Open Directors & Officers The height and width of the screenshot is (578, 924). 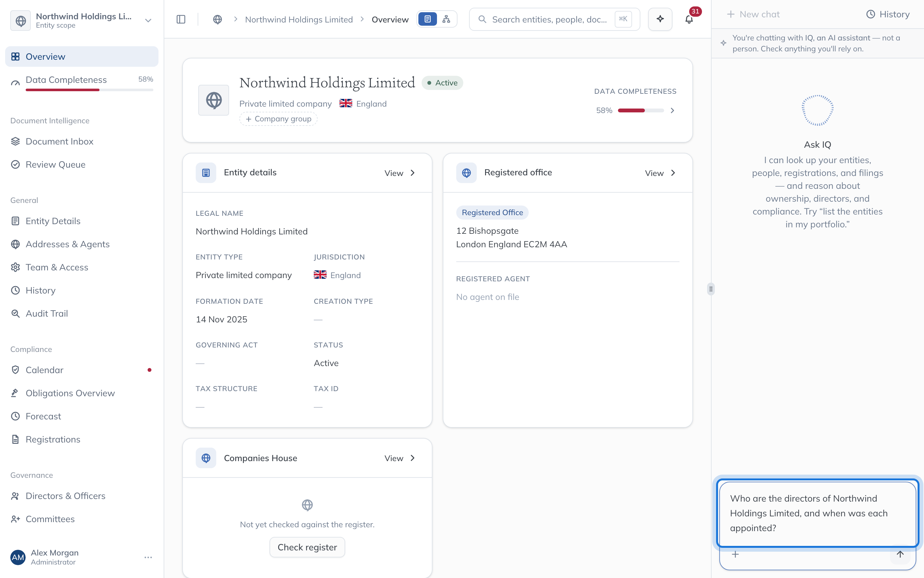click(82, 496)
